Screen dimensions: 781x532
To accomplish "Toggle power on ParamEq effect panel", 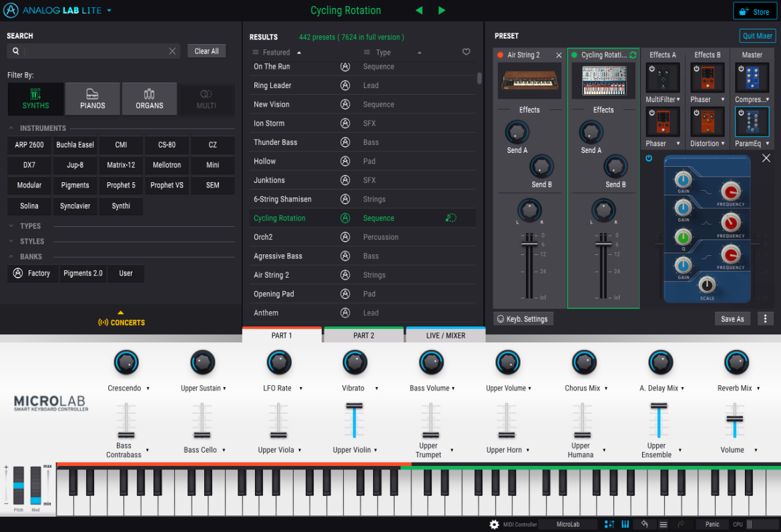I will pos(649,158).
